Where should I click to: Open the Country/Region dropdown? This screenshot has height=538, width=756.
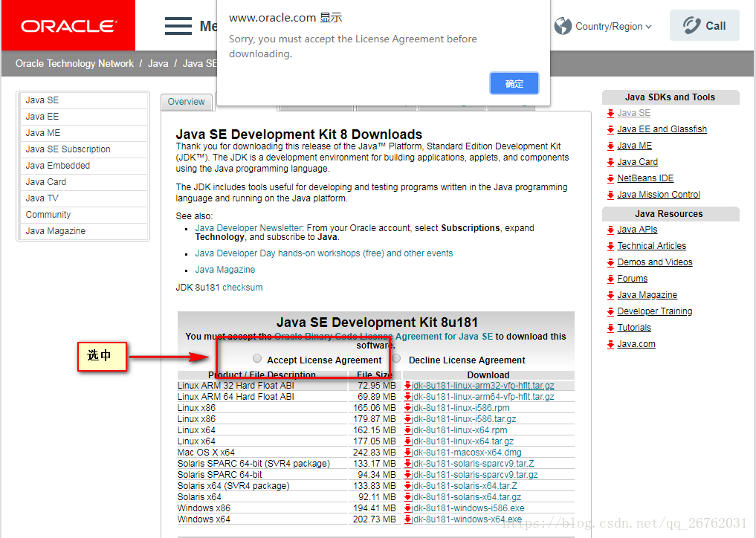coord(613,27)
